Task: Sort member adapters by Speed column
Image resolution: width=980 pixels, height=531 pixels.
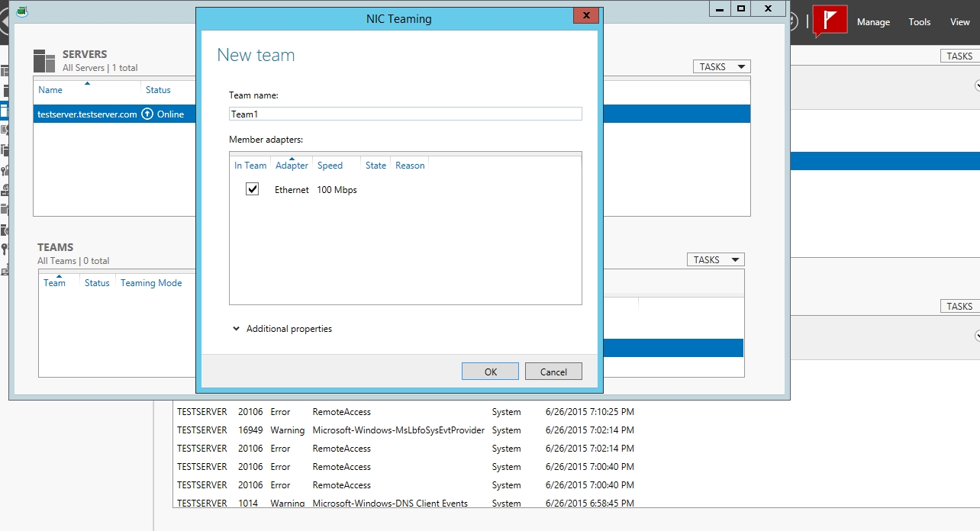Action: (330, 166)
